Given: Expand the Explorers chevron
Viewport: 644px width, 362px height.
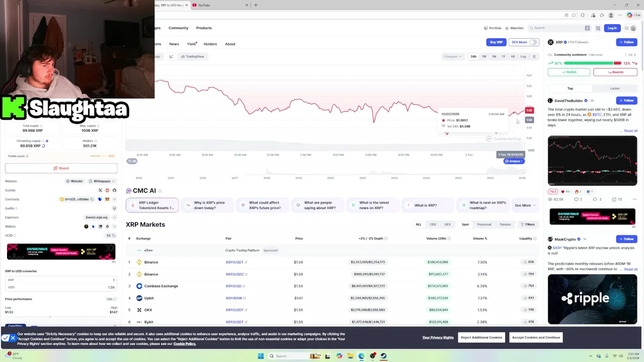Looking at the screenshot, I should pos(114,217).
